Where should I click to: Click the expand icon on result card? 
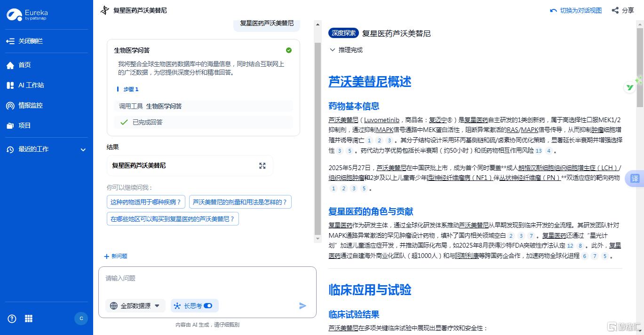pyautogui.click(x=262, y=166)
